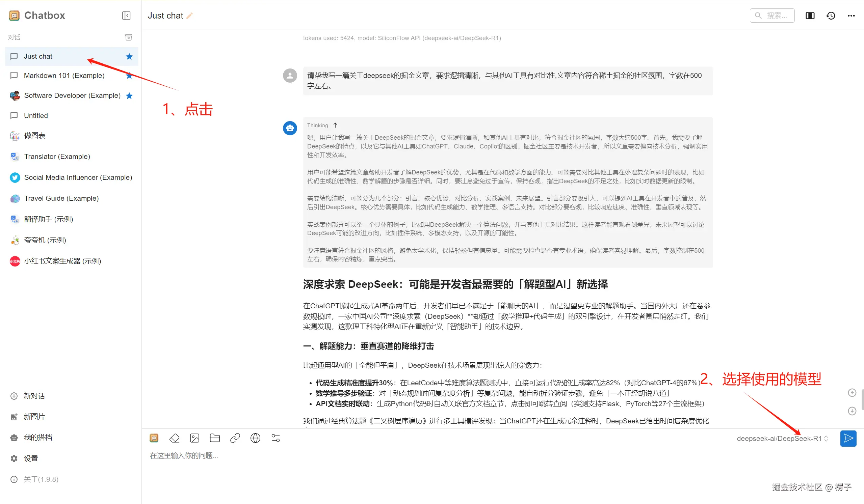864x504 pixels.
Task: Select 夸夸机 (示例) conversation
Action: point(71,240)
